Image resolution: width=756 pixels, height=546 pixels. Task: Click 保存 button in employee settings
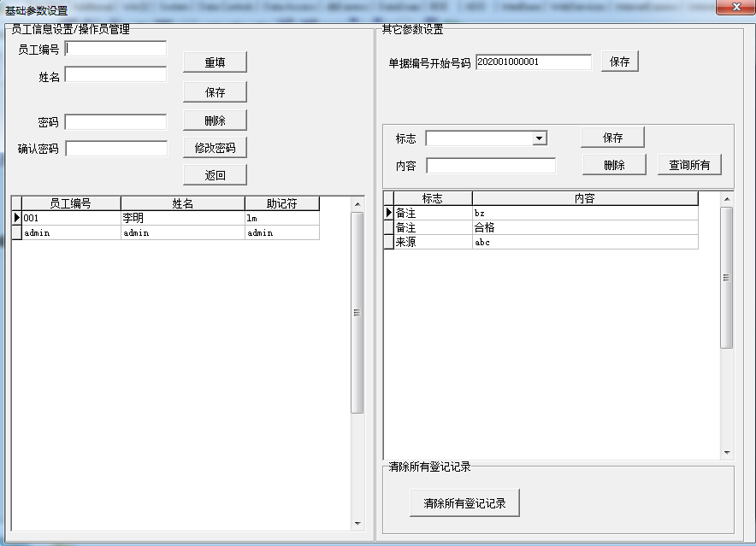pyautogui.click(x=215, y=92)
